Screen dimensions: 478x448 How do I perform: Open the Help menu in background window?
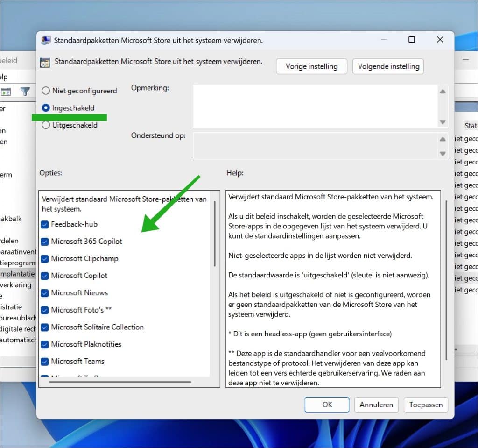pyautogui.click(x=4, y=77)
